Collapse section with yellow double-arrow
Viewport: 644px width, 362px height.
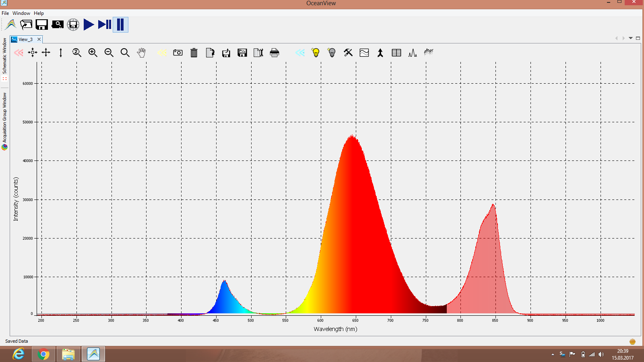tap(162, 53)
